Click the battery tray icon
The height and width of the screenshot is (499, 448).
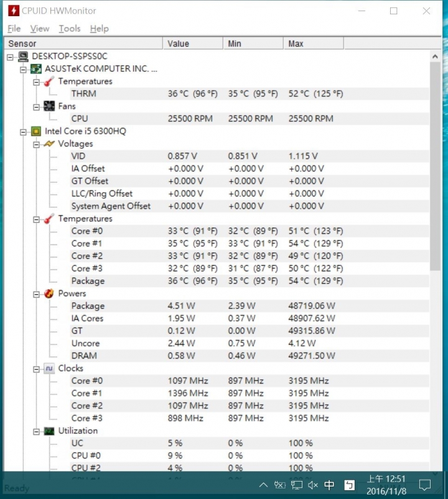pyautogui.click(x=279, y=485)
